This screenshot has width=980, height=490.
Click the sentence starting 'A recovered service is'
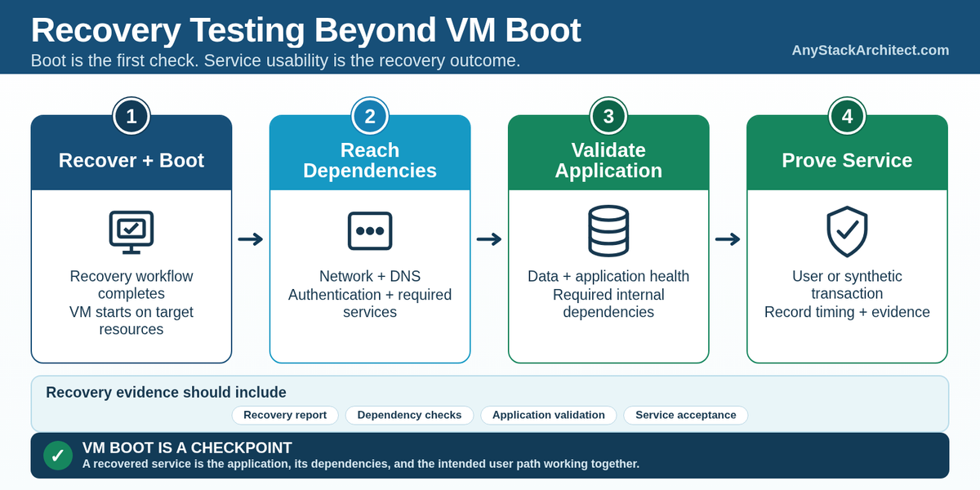360,464
